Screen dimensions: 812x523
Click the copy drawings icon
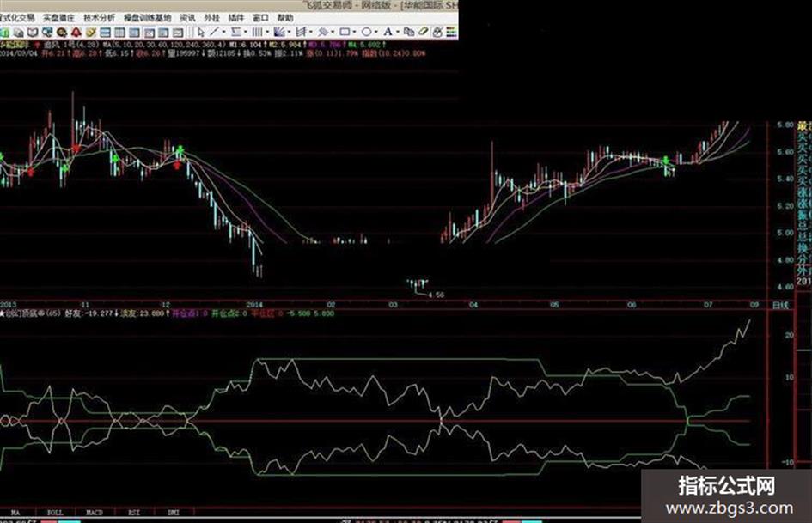pyautogui.click(x=409, y=32)
